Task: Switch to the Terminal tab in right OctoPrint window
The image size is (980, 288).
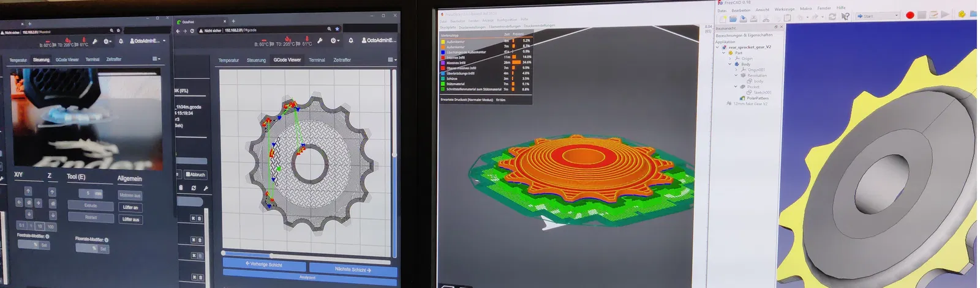Action: pos(317,60)
